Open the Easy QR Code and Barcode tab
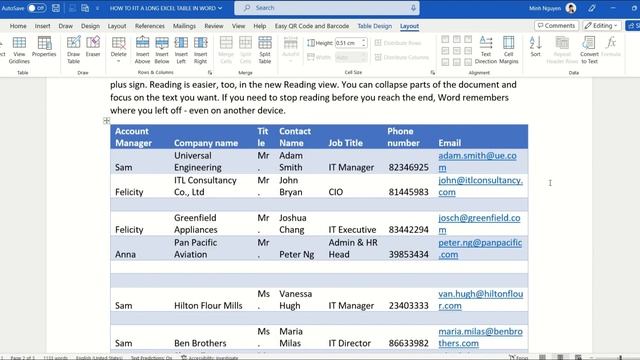This screenshot has width=640, height=360. coord(312,26)
